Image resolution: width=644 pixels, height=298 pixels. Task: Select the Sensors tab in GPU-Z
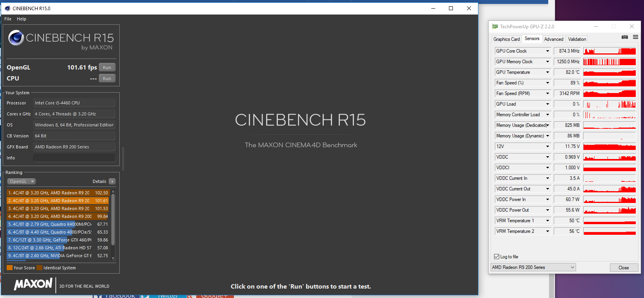[532, 38]
